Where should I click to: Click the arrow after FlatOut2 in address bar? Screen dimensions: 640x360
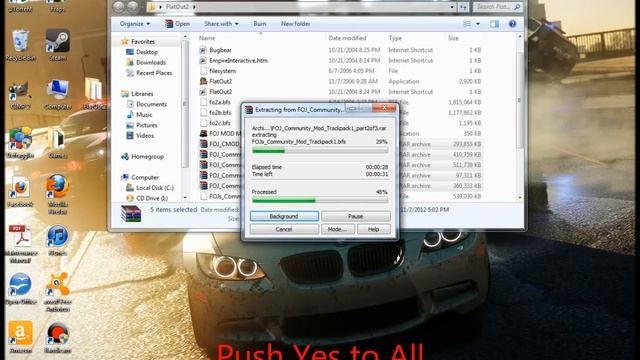194,7
